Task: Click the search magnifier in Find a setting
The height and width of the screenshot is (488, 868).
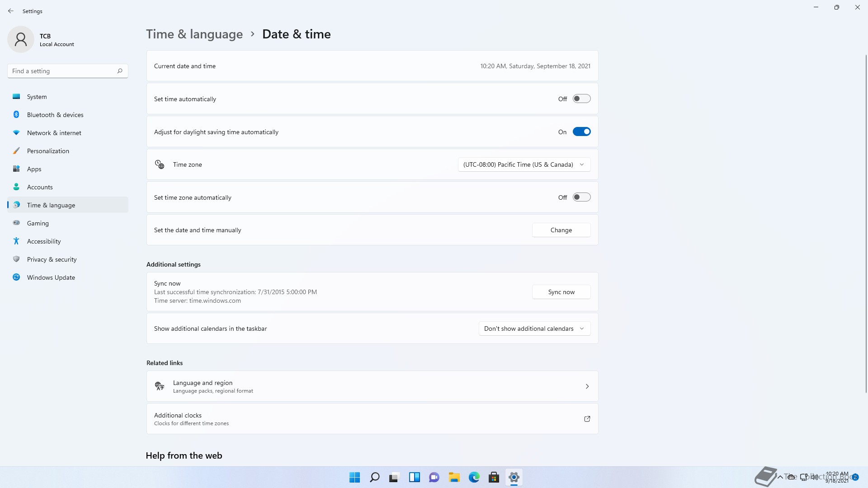Action: (x=120, y=71)
